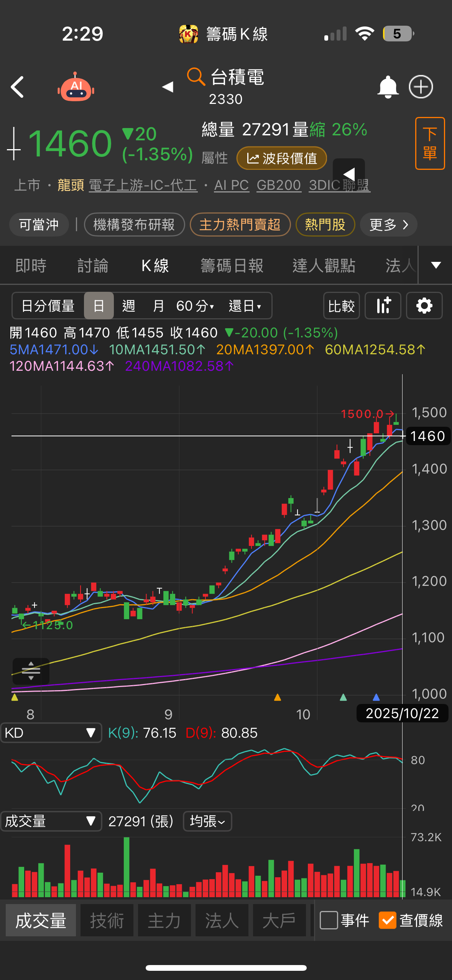The image size is (452, 980).
Task: Tap the 240MA1082.58 label
Action: [x=179, y=366]
